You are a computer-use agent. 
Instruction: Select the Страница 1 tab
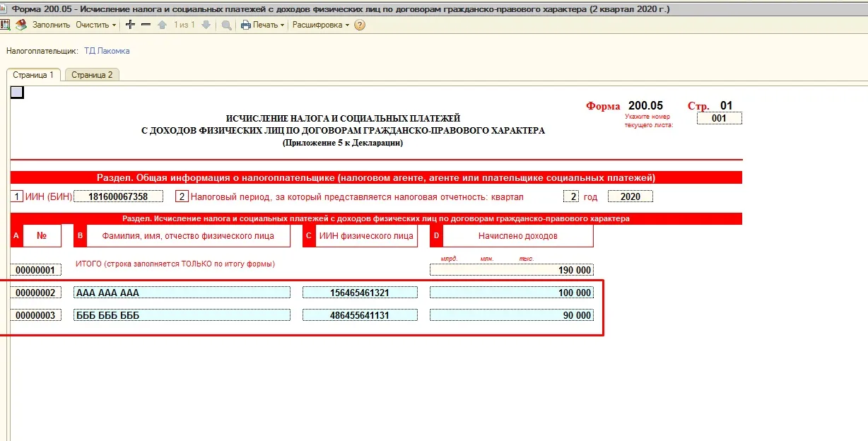33,74
